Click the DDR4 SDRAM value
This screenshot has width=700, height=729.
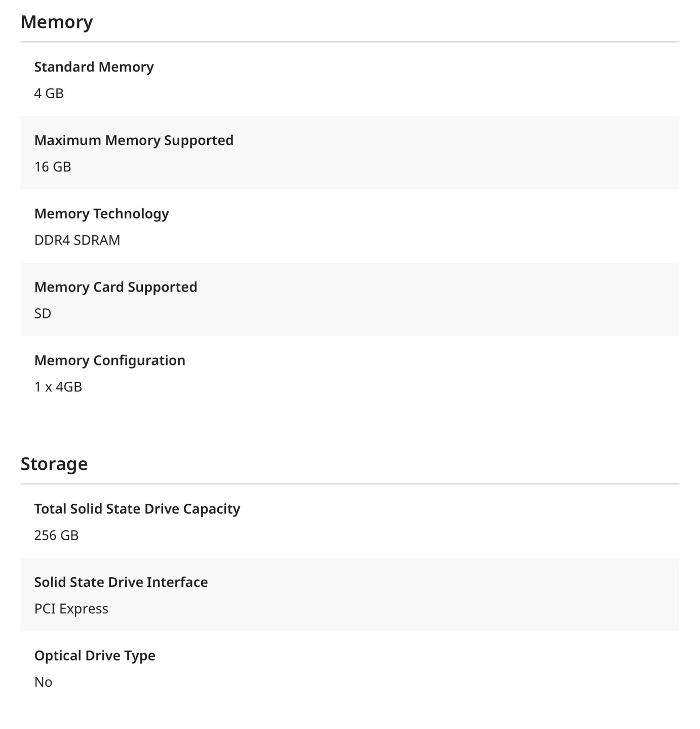pos(77,240)
